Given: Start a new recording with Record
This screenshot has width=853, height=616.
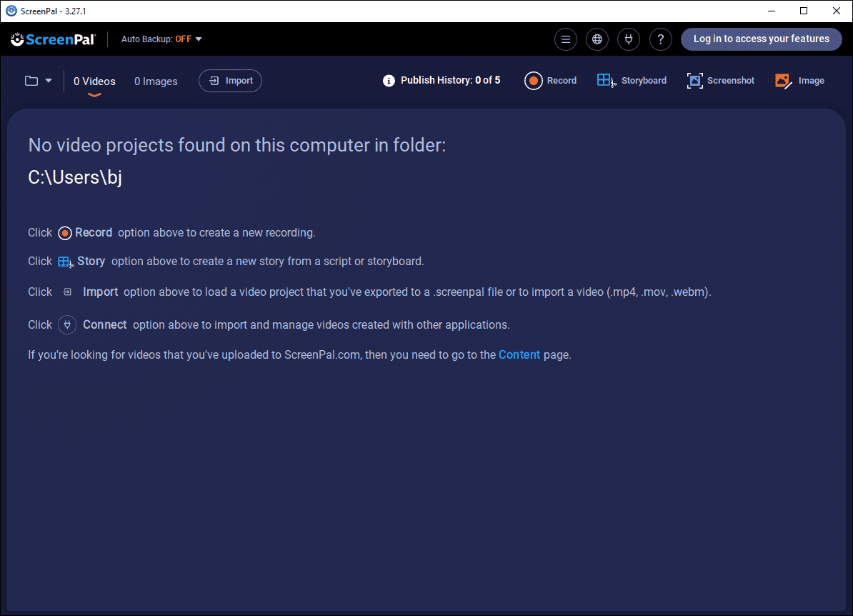Looking at the screenshot, I should click(x=551, y=81).
